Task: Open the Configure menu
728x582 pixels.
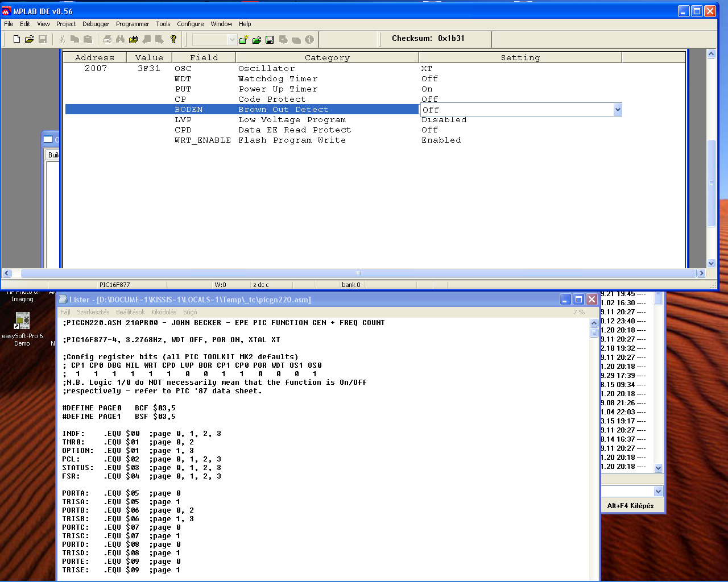Action: point(191,24)
